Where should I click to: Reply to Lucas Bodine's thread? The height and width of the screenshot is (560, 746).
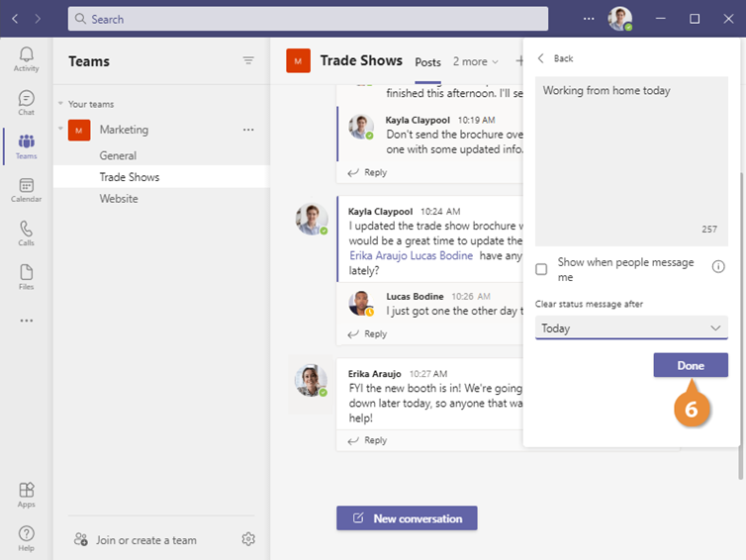click(x=367, y=334)
